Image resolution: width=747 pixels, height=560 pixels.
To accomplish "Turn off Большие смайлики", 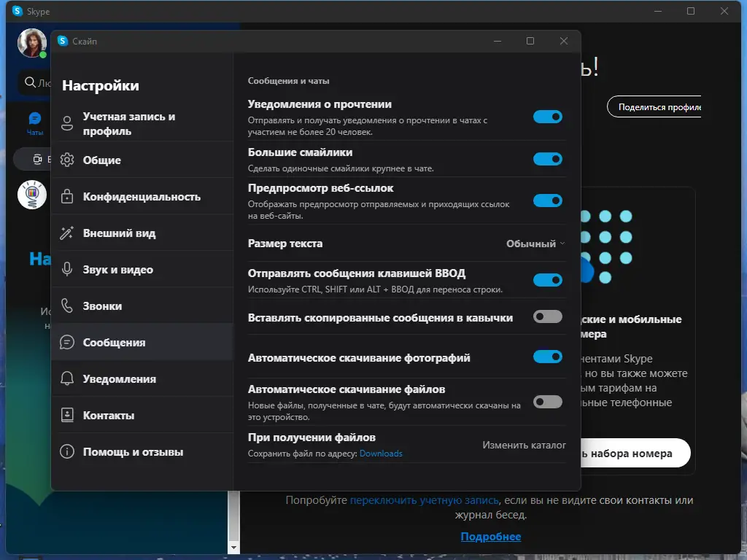I will pyautogui.click(x=548, y=159).
